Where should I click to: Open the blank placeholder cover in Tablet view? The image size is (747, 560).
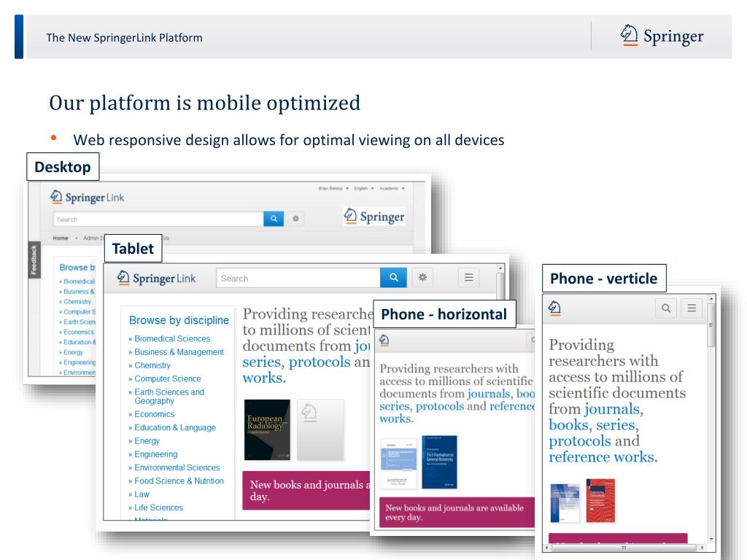(320, 429)
